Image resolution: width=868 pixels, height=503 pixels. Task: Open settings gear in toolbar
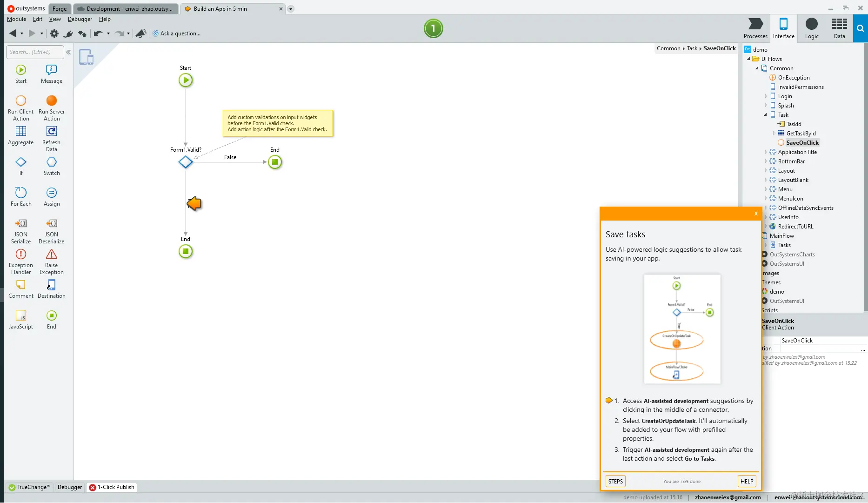[54, 33]
